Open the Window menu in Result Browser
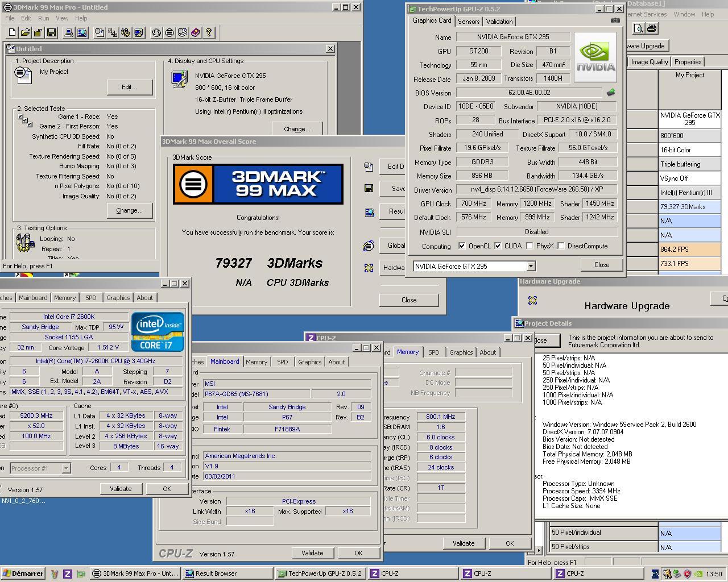The height and width of the screenshot is (582, 728). point(684,14)
